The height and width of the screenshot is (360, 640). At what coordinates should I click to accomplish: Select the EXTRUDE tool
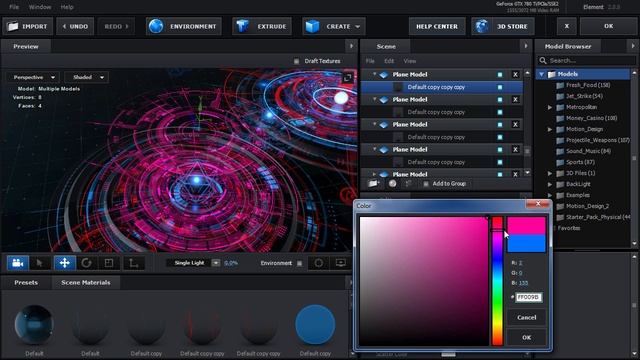(262, 27)
